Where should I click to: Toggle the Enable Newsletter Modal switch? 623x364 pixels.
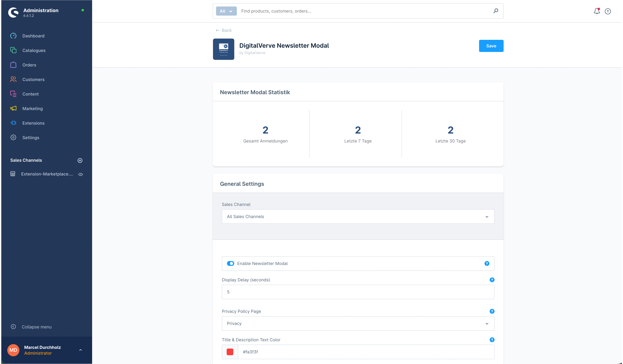(230, 263)
